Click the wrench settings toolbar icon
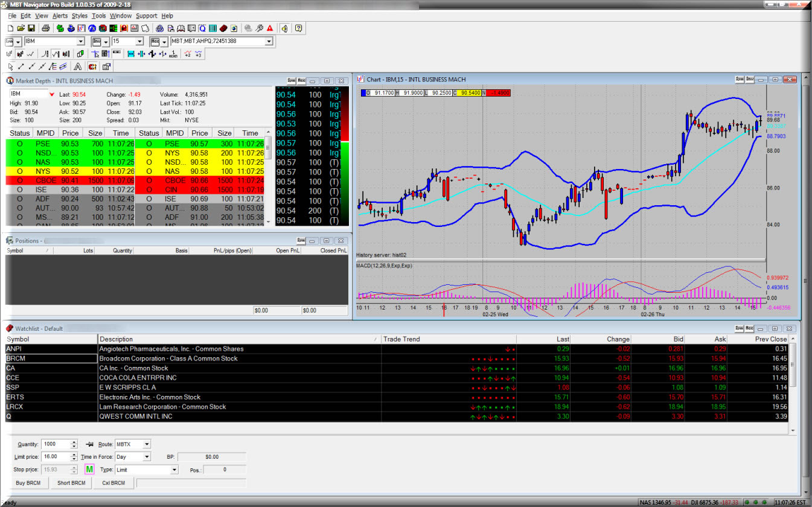This screenshot has height=507, width=812. pos(259,28)
